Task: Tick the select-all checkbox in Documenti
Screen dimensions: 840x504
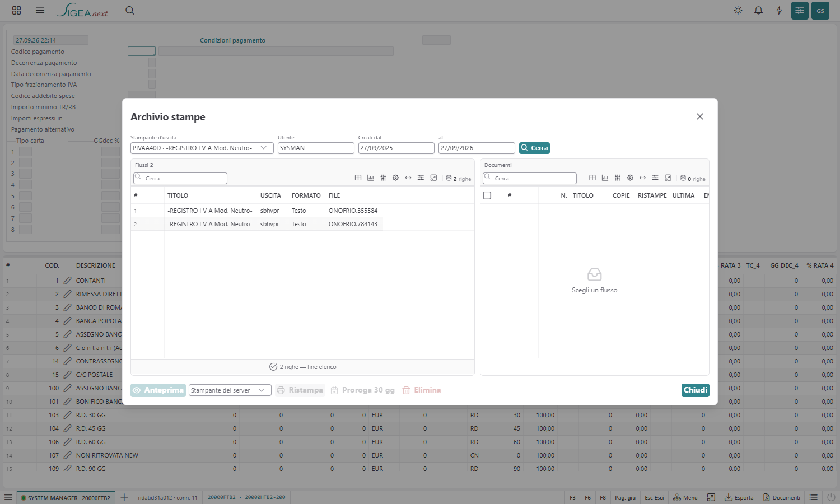Action: [x=487, y=195]
